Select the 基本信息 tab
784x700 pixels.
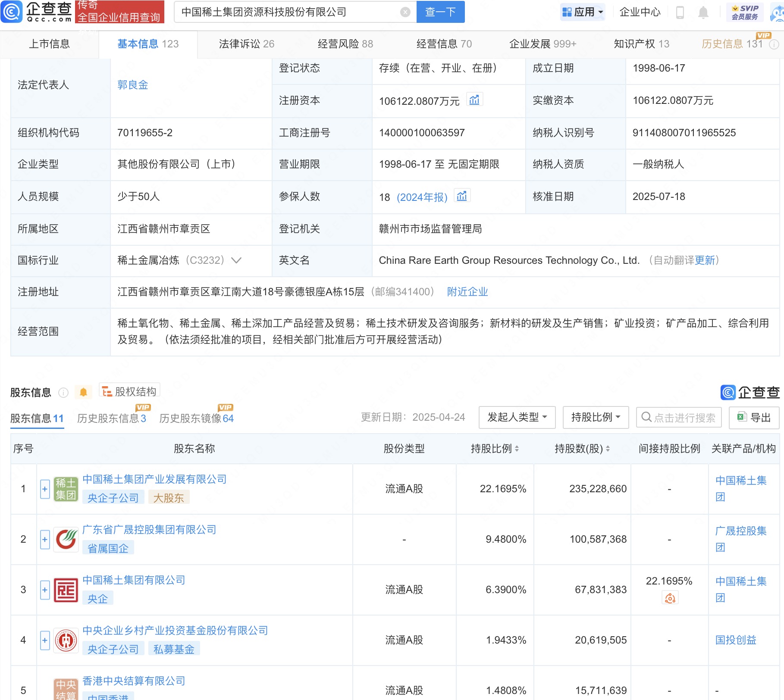click(x=148, y=44)
